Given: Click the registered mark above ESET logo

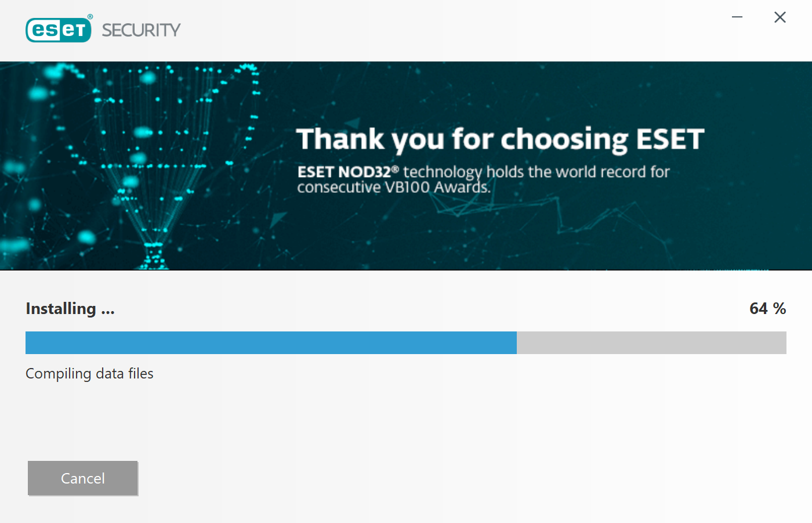Looking at the screenshot, I should 90,17.
